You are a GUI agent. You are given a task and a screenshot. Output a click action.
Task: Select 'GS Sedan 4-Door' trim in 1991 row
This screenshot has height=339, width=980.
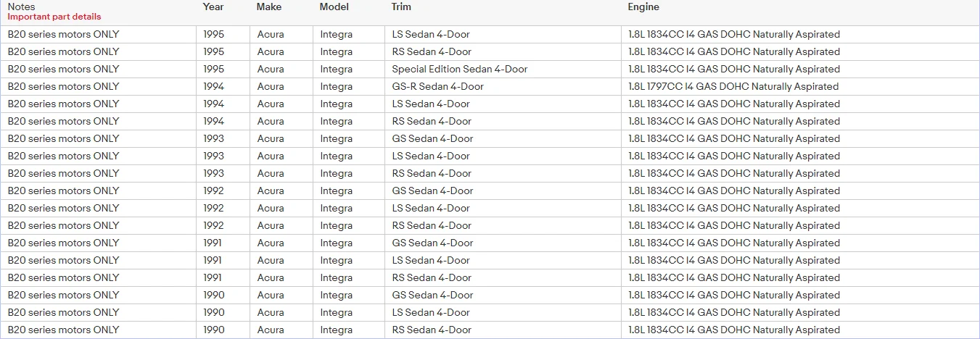pos(432,243)
